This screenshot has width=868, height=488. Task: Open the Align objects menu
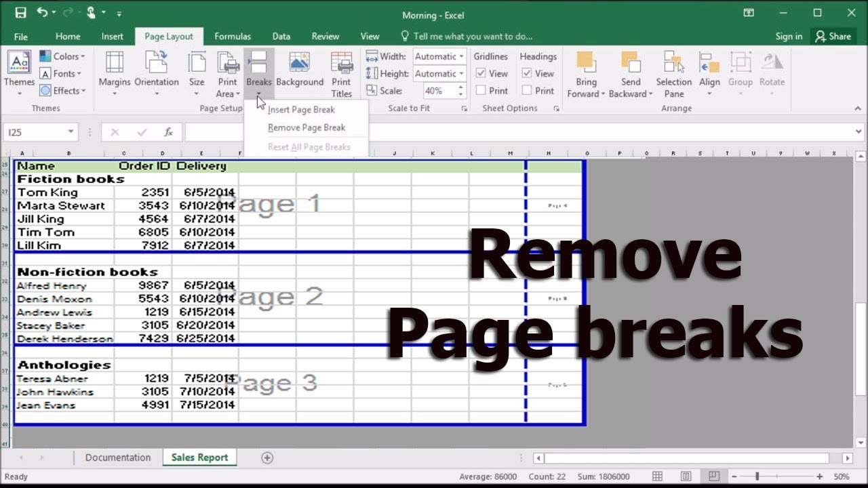709,73
